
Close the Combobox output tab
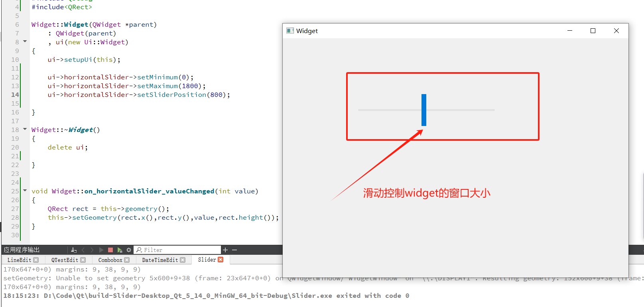(x=127, y=260)
